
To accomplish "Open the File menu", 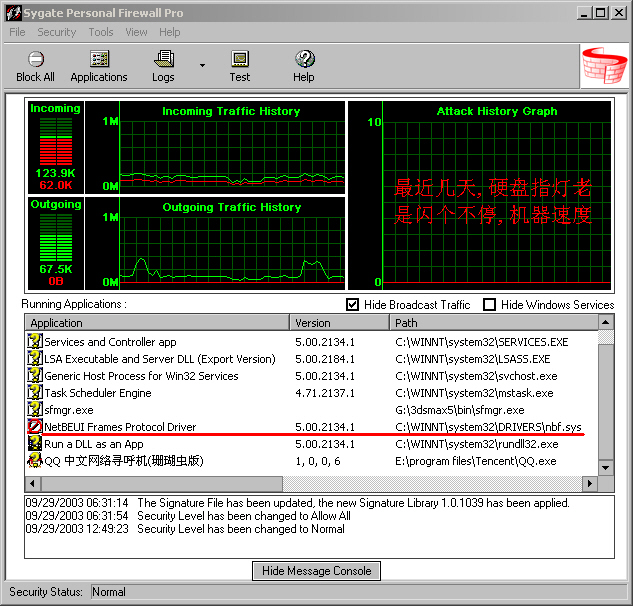I will click(17, 32).
